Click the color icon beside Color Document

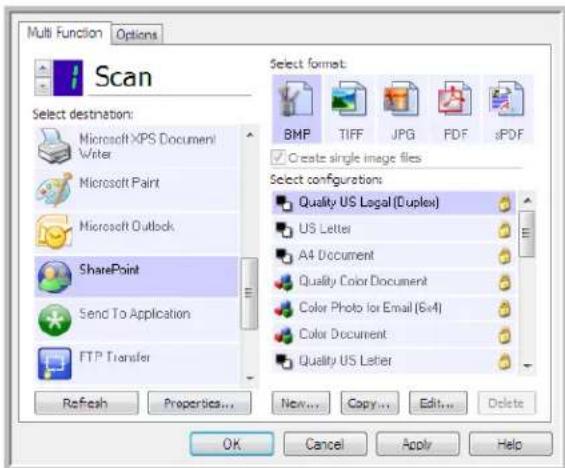[284, 335]
